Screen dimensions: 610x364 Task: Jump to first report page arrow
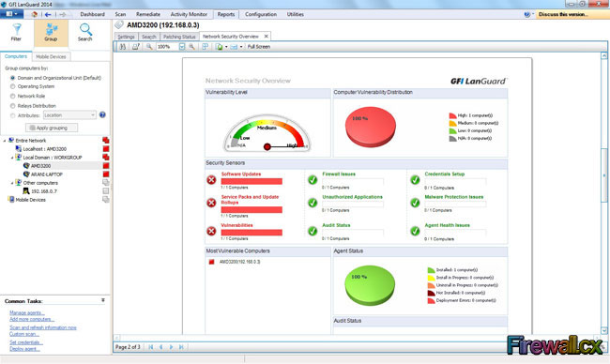[151, 347]
